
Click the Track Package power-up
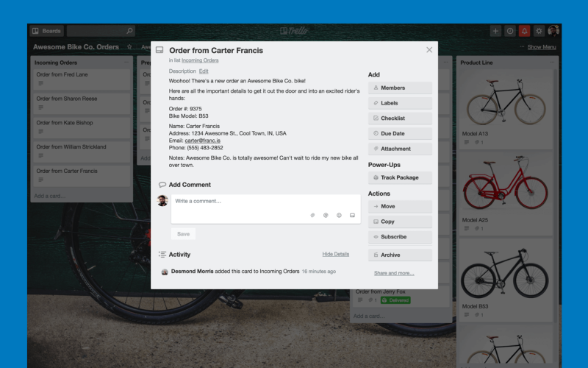pos(400,177)
